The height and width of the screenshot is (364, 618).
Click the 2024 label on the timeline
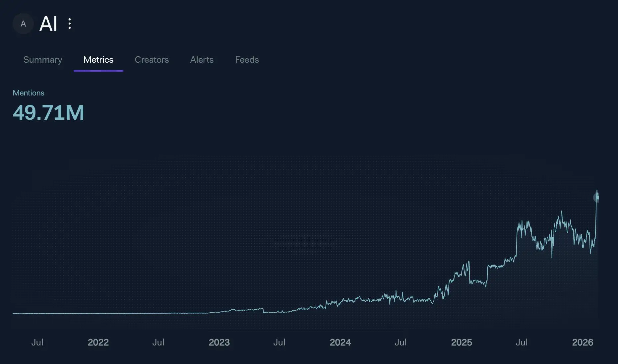point(340,342)
